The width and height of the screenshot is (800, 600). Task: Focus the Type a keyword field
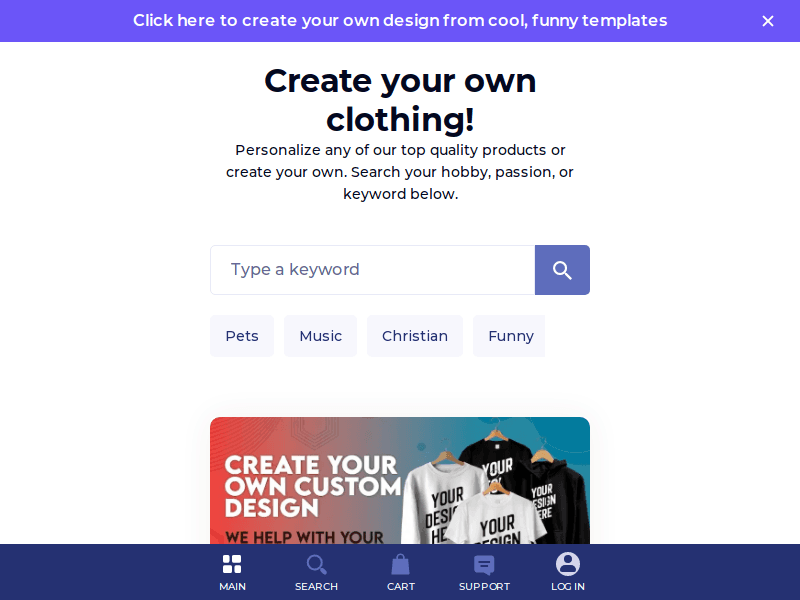tap(372, 270)
